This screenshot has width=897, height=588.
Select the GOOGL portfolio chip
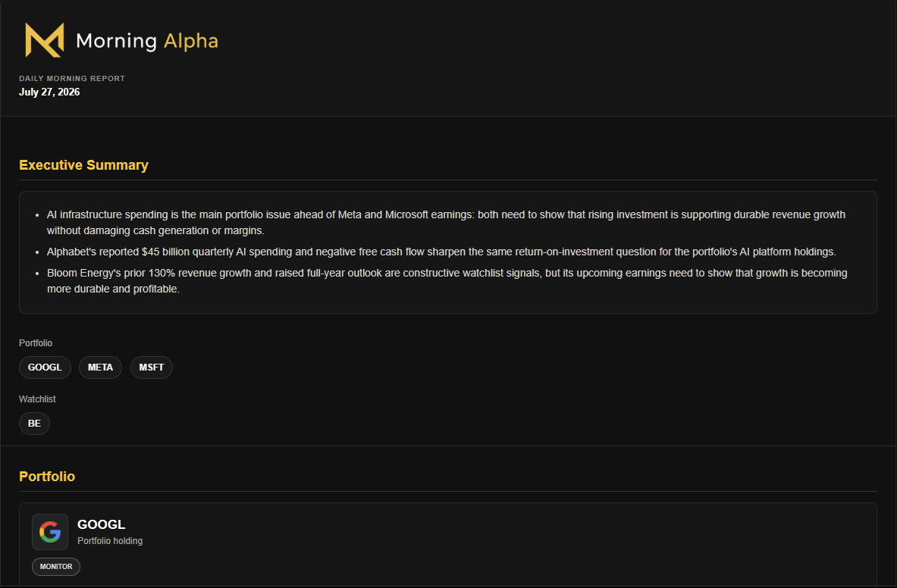(x=45, y=367)
